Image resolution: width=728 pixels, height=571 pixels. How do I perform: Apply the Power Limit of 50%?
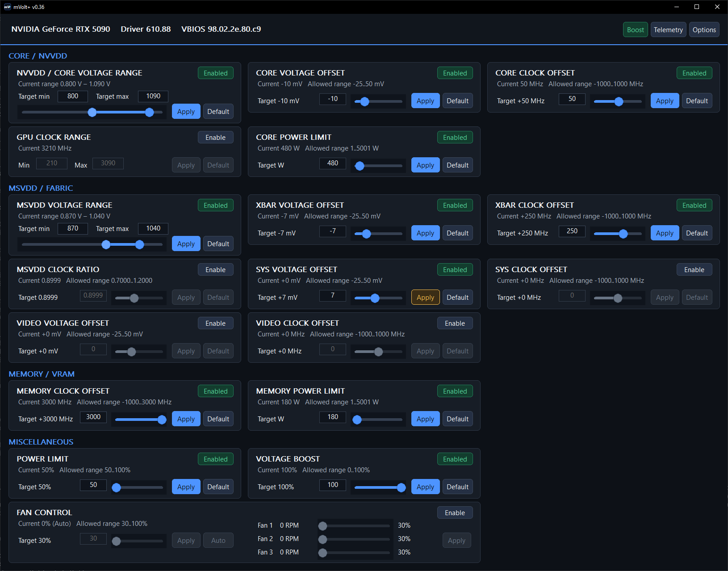(x=186, y=487)
